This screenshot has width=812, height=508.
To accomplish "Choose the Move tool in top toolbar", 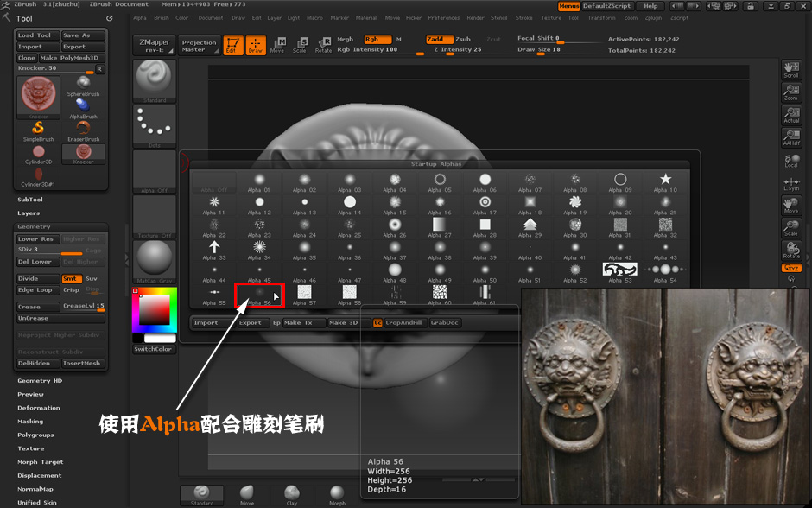I will point(277,45).
